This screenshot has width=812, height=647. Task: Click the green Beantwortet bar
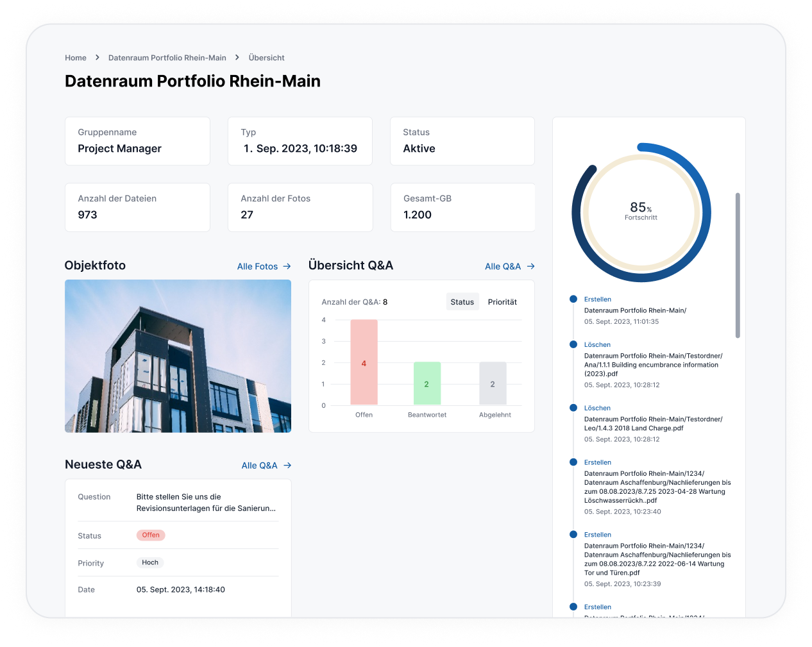point(427,383)
